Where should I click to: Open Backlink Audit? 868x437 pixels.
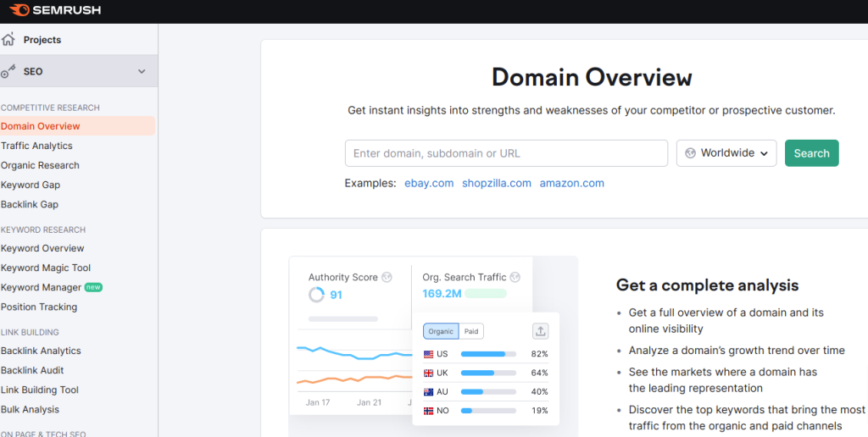point(32,371)
